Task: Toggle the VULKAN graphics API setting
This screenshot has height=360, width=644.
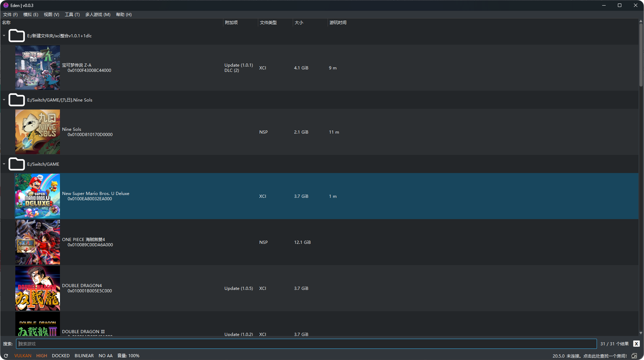Action: click(23, 356)
